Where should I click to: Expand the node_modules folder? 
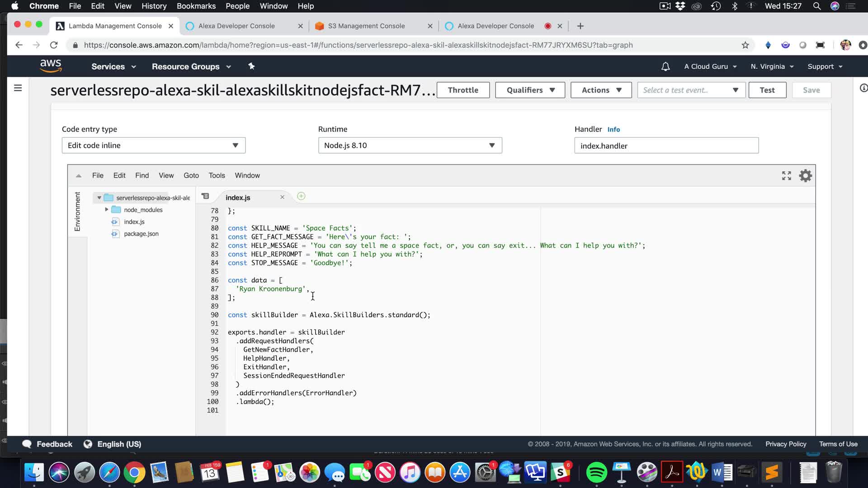coord(107,210)
